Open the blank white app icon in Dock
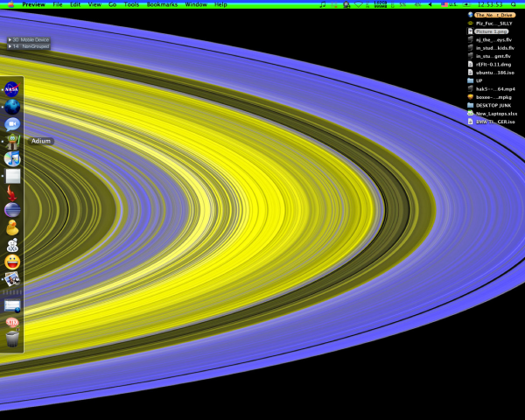The height and width of the screenshot is (420, 525). coord(13,176)
